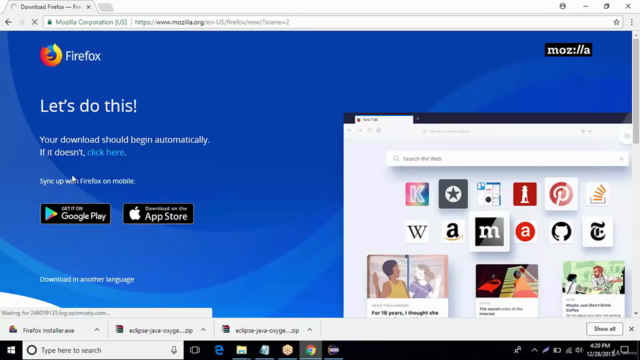
Task: Select the Download Firefox tab
Action: tap(51, 7)
